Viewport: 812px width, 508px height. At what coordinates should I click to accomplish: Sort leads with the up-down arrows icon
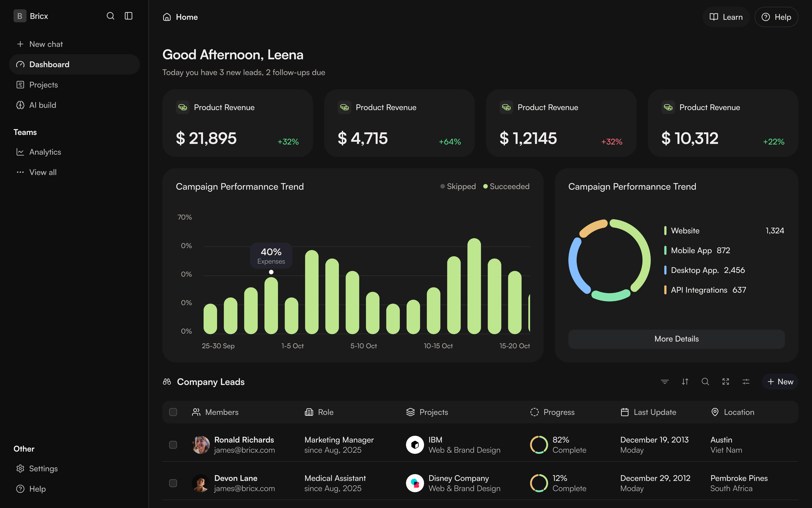(x=685, y=382)
